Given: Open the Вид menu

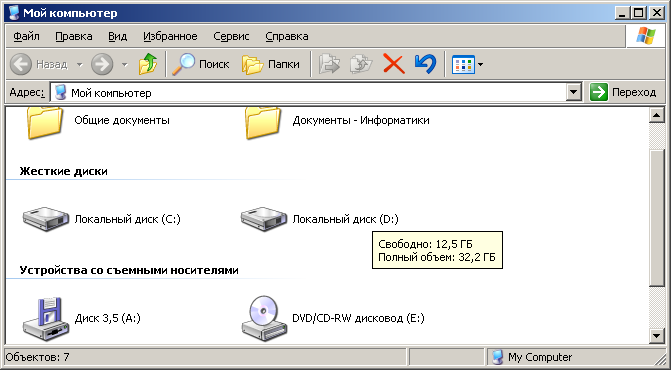Looking at the screenshot, I should [x=117, y=36].
